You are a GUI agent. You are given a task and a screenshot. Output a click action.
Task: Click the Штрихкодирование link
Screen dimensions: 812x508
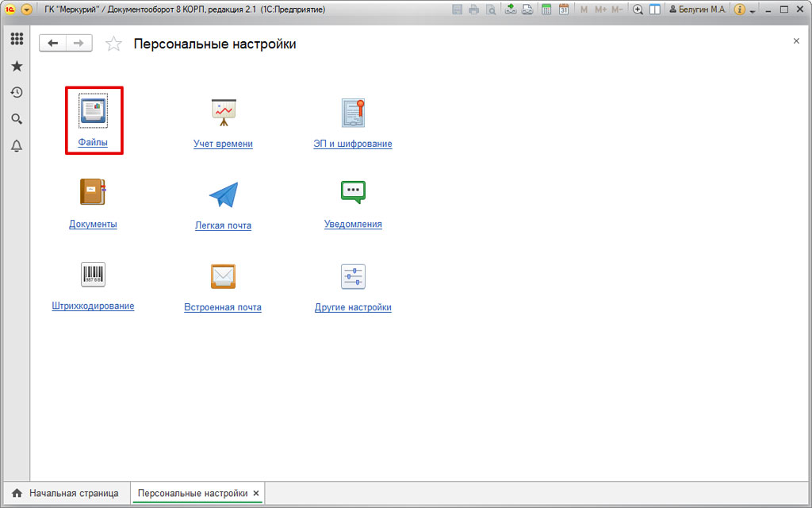click(94, 306)
